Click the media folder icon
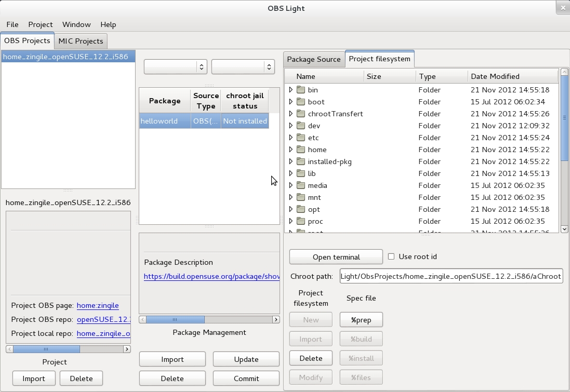570x392 pixels. (x=301, y=185)
